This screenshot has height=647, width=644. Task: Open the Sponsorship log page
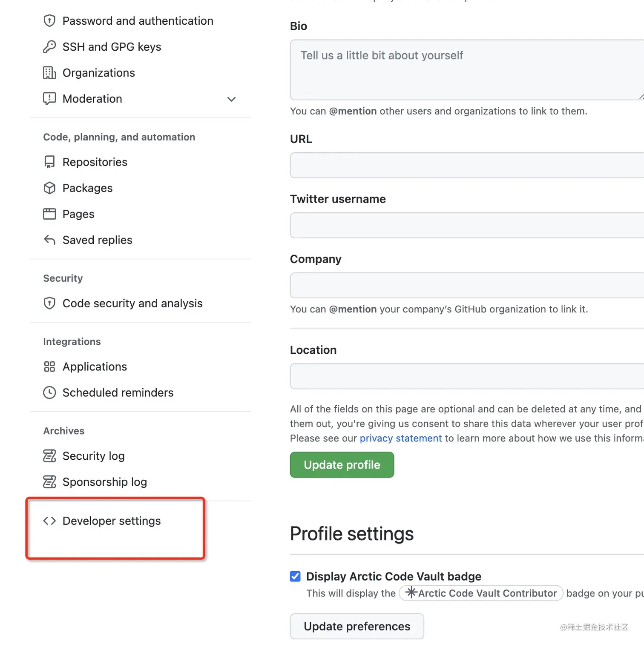104,482
